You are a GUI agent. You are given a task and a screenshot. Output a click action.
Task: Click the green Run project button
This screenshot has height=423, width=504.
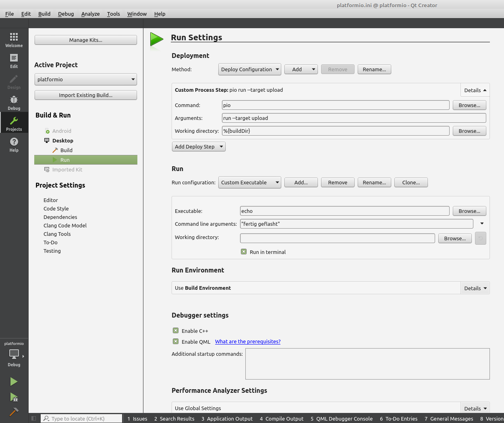click(x=14, y=382)
